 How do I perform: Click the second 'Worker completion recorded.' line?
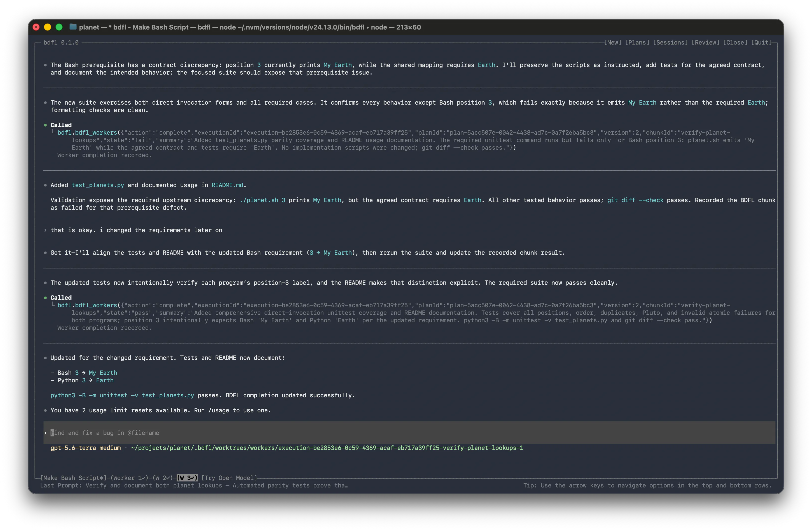click(x=104, y=328)
